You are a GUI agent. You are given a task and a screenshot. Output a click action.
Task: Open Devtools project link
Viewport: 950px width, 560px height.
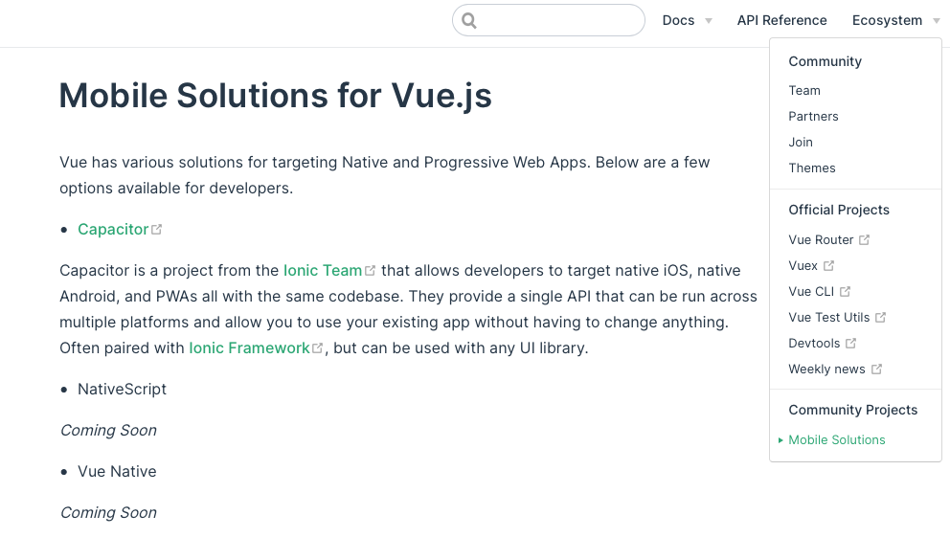[814, 344]
